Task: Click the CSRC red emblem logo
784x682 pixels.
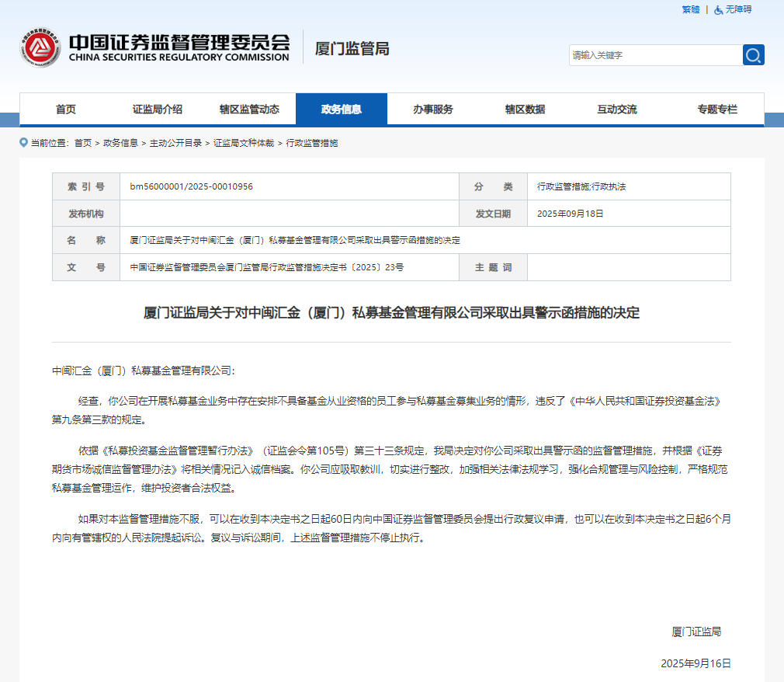Action: pyautogui.click(x=40, y=48)
